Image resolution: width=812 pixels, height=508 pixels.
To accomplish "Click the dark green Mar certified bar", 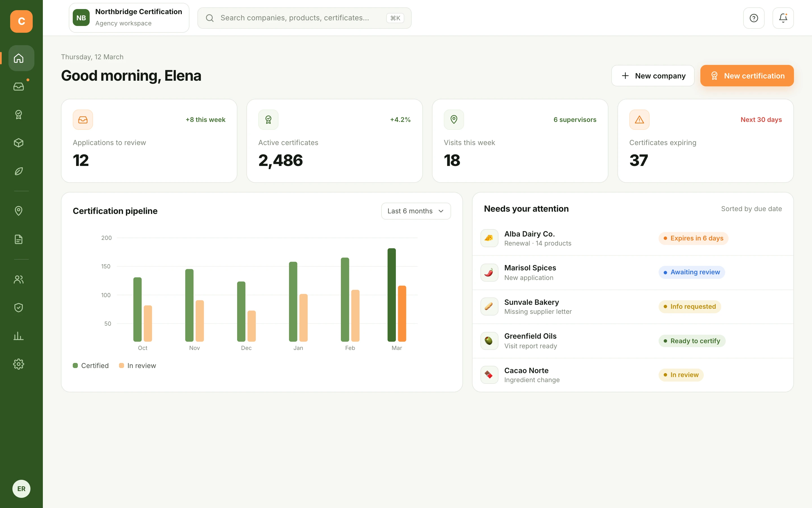I will pyautogui.click(x=392, y=295).
